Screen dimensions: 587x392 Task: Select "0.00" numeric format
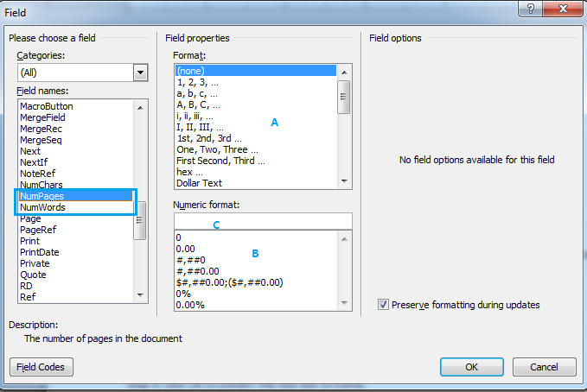[185, 248]
